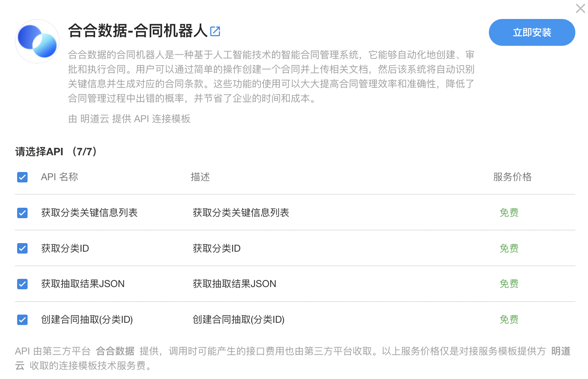Click the 合合数据 app logo
Viewport: 588px width, 379px height.
click(x=37, y=41)
